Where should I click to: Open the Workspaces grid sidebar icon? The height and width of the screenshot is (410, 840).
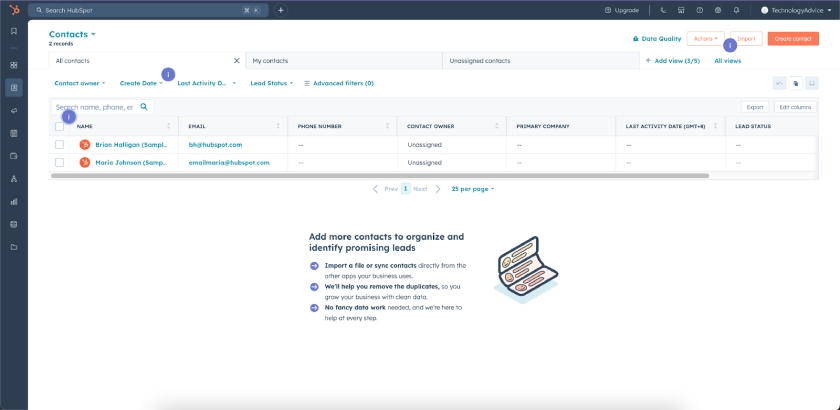[x=14, y=65]
